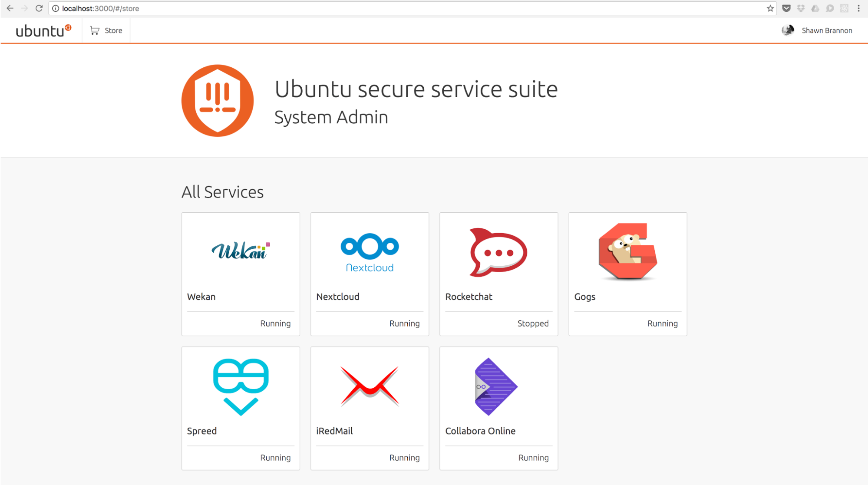Open the Spreed service title
The height and width of the screenshot is (485, 868).
[201, 431]
